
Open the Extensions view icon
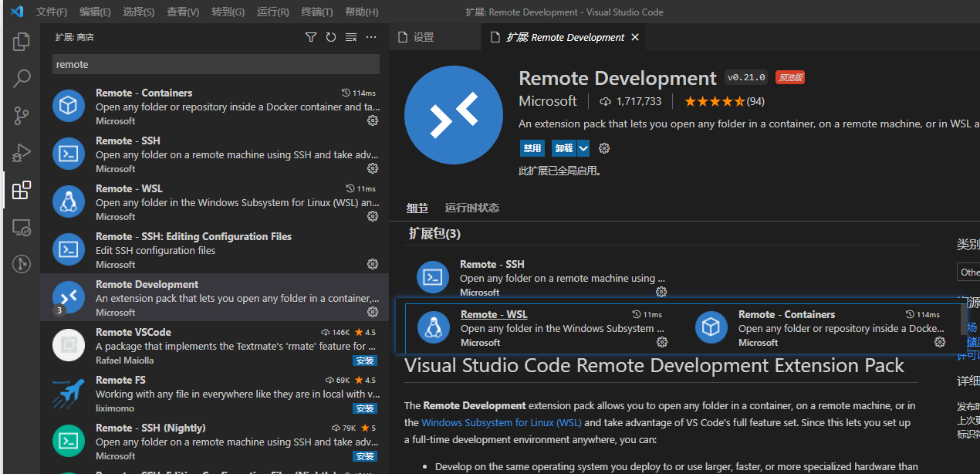tap(22, 190)
